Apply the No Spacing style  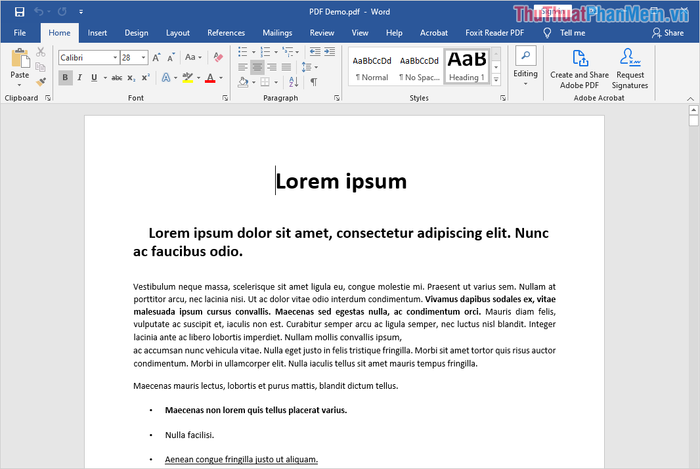pyautogui.click(x=419, y=67)
